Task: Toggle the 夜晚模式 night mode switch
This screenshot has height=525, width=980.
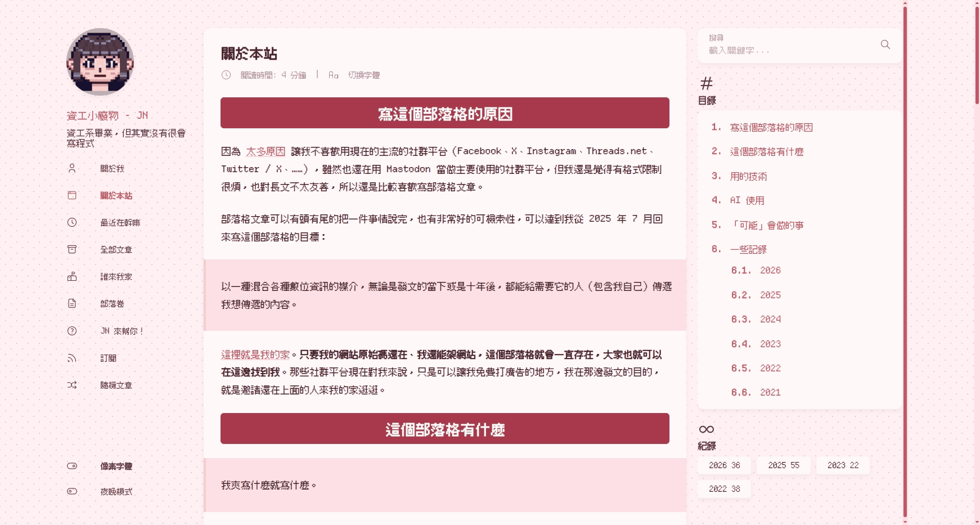Action: point(72,491)
